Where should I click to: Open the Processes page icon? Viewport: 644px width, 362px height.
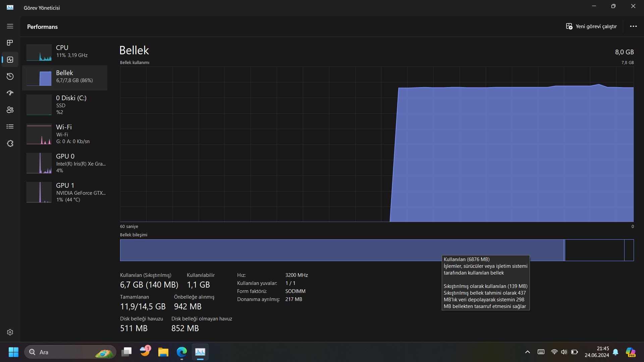[x=10, y=43]
